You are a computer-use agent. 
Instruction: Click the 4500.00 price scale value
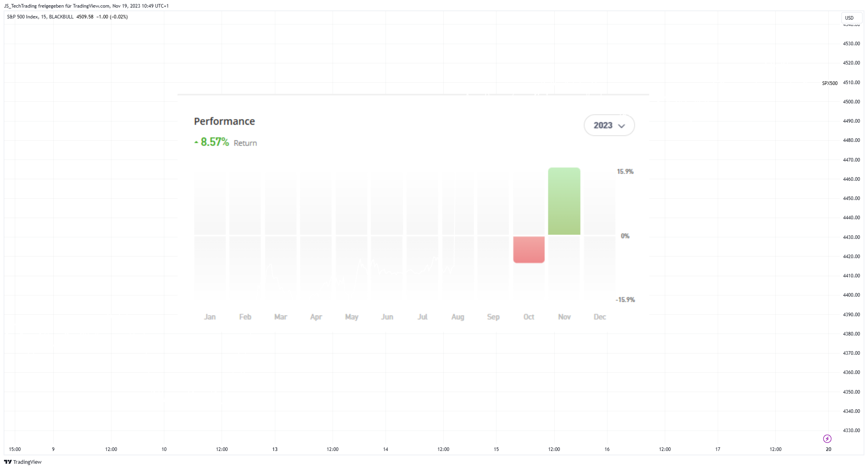point(851,102)
